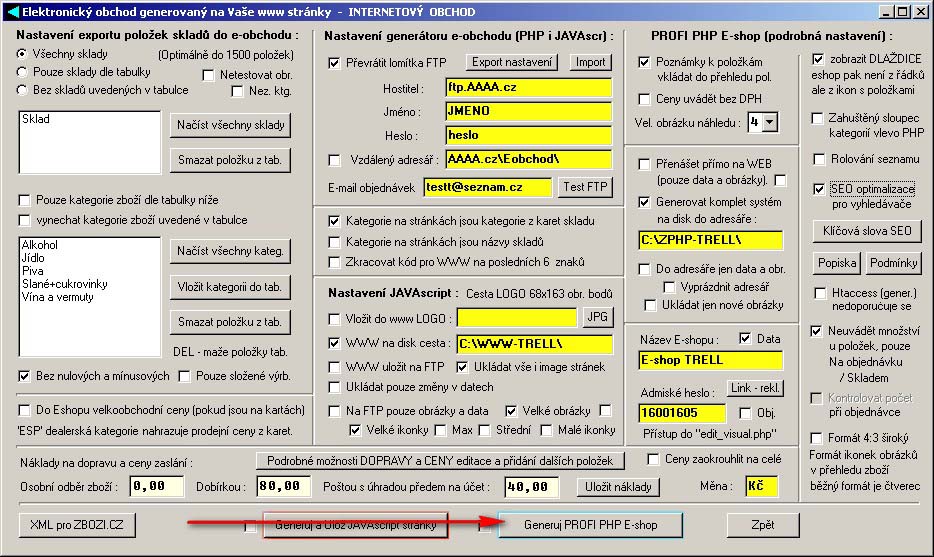Click the 'Popiska' button
Image resolution: width=934 pixels, height=557 pixels.
[x=837, y=263]
